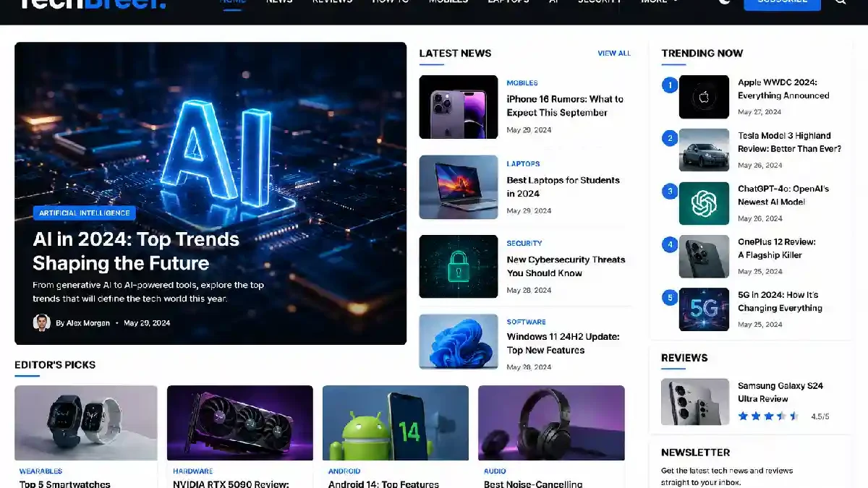Open headline AI in 2024: Top Trends
868x488 pixels.
pos(136,251)
